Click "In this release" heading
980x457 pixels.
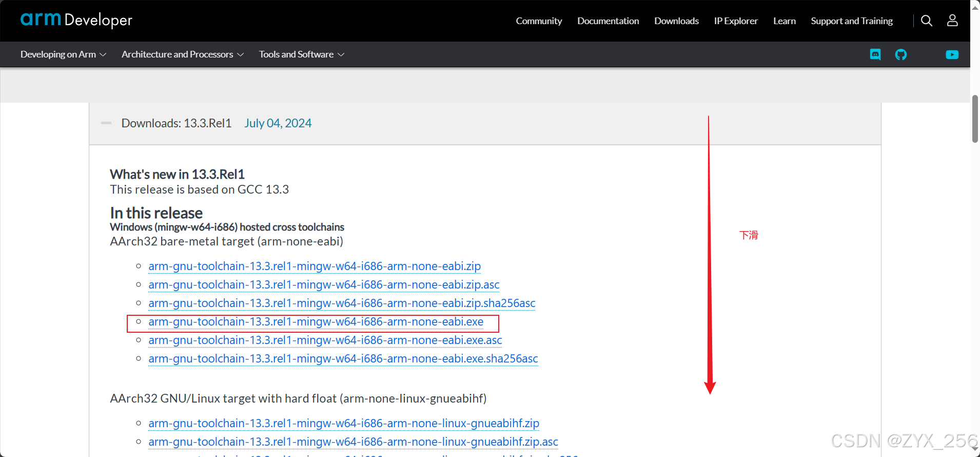pyautogui.click(x=156, y=213)
